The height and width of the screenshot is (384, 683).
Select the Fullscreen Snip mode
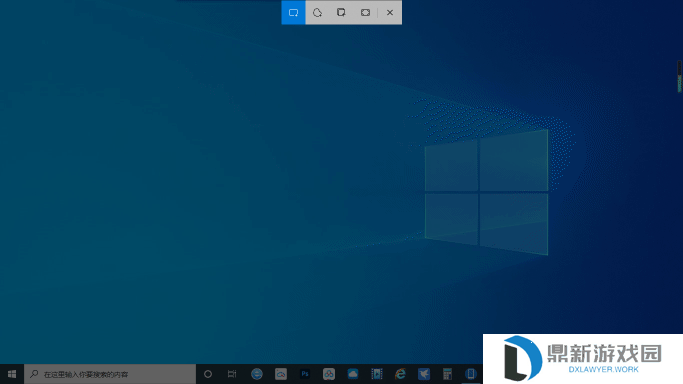(x=365, y=13)
